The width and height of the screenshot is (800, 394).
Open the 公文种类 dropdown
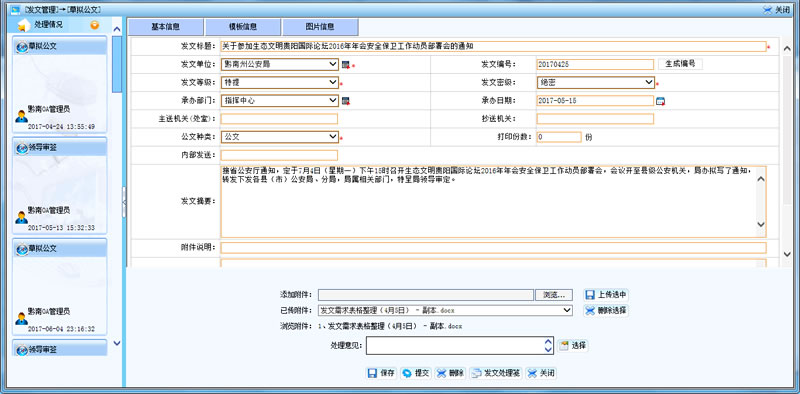pos(280,137)
